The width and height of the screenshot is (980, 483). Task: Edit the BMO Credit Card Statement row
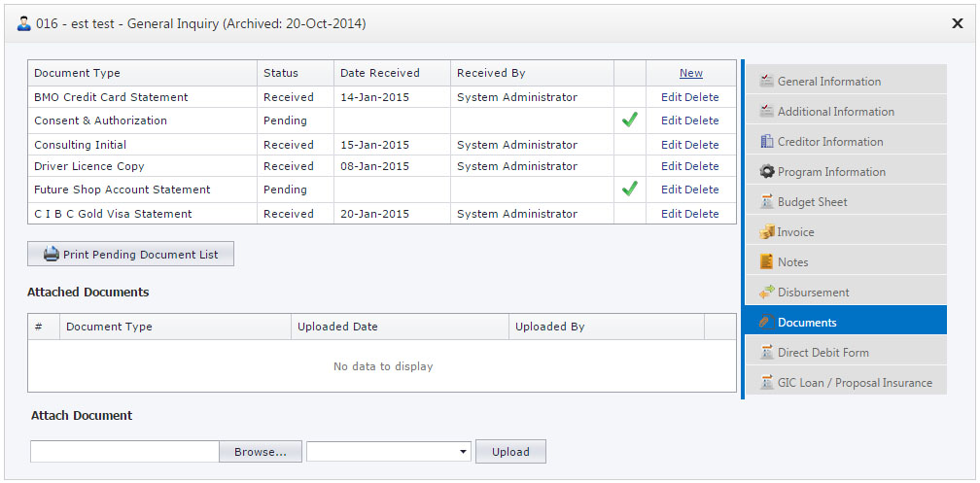[671, 97]
